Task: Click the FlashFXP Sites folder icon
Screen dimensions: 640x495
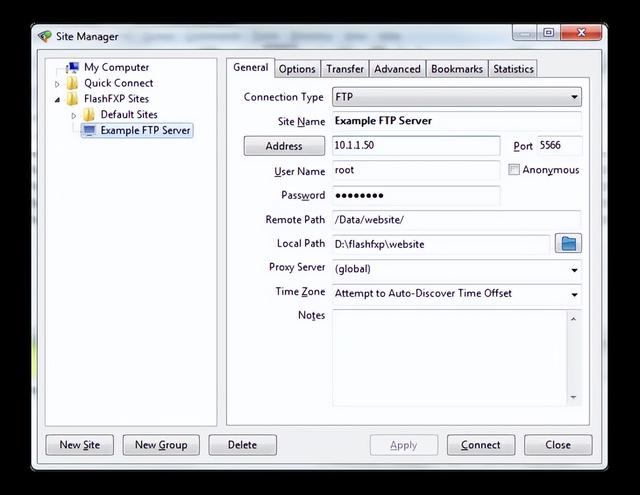Action: tap(73, 99)
